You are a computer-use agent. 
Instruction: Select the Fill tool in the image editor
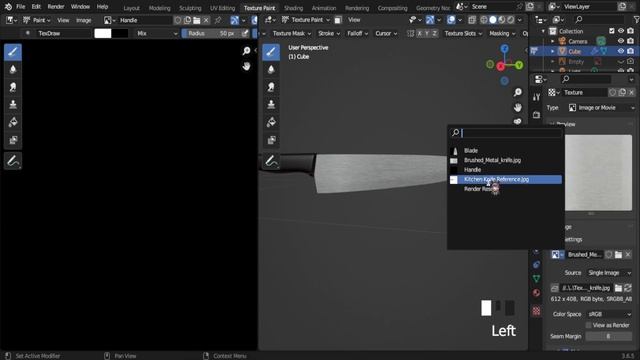pos(13,122)
